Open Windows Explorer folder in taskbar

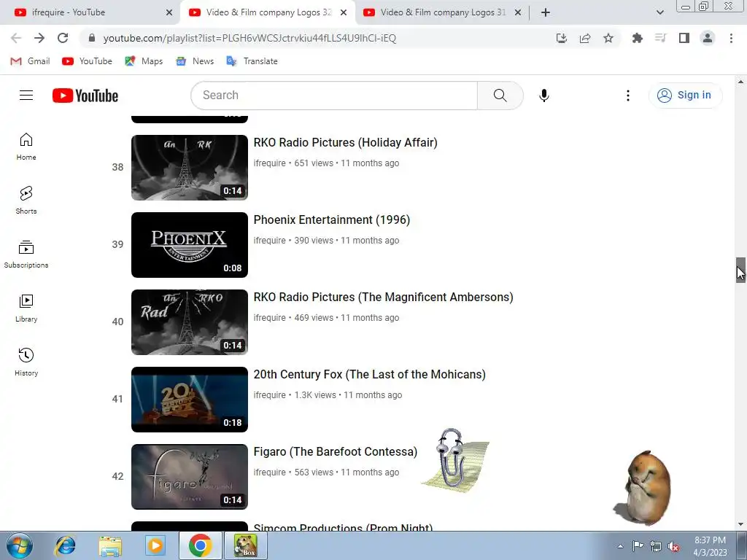(x=110, y=545)
